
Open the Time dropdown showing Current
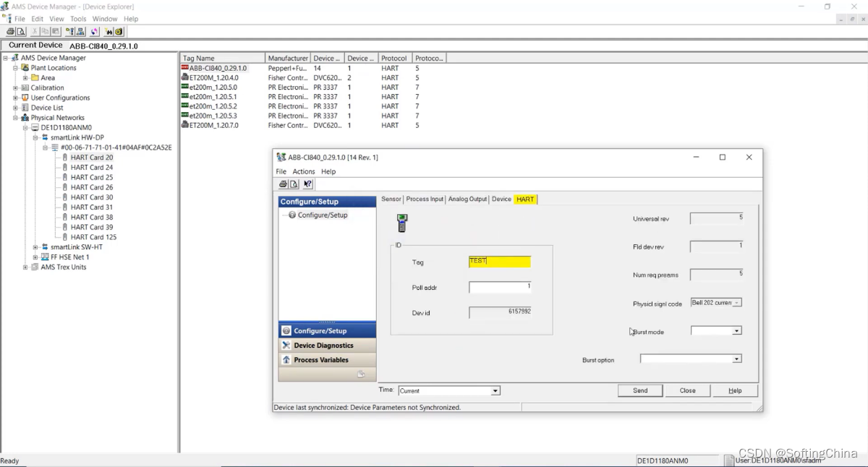point(495,390)
